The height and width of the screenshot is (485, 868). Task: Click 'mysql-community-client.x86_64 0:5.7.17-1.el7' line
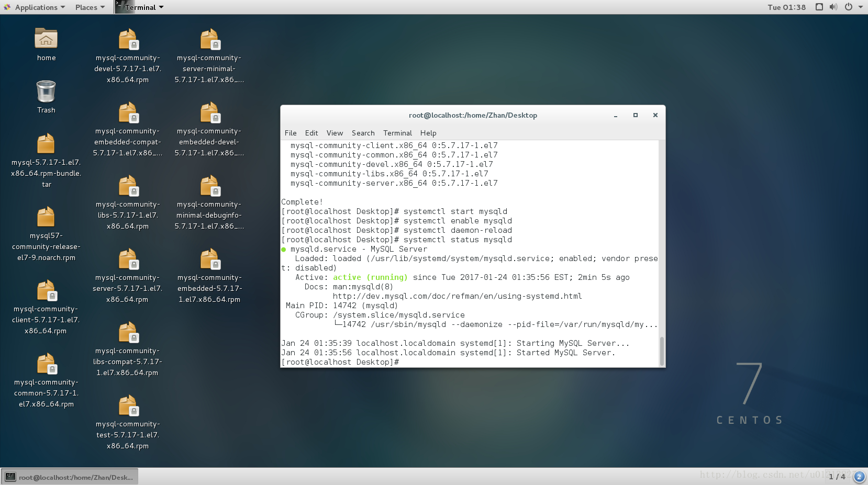(x=394, y=145)
